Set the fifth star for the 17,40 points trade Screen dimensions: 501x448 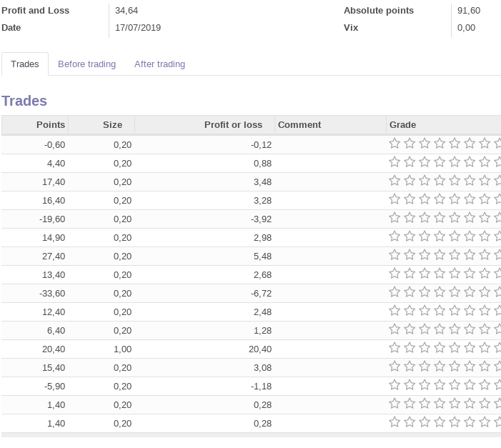[455, 181]
